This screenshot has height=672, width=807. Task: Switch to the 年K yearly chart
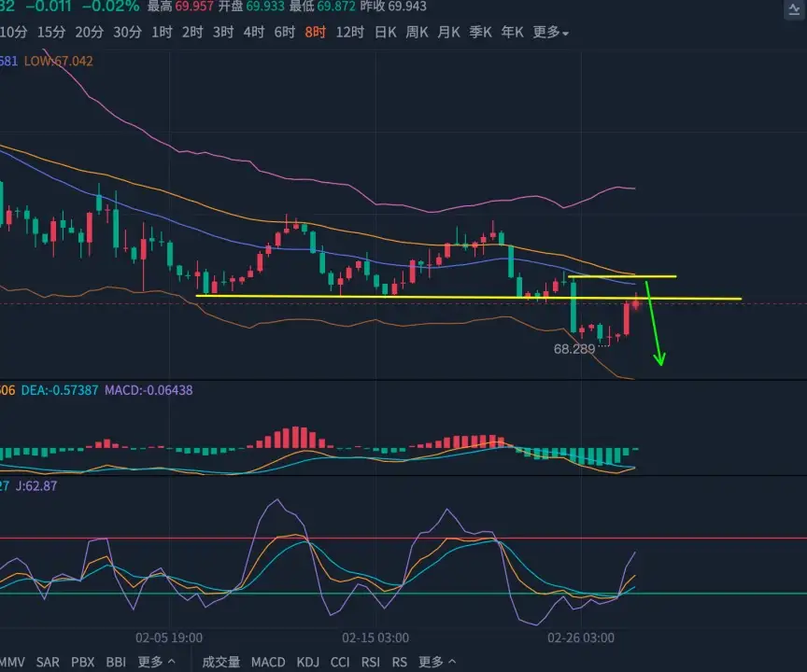coord(513,33)
